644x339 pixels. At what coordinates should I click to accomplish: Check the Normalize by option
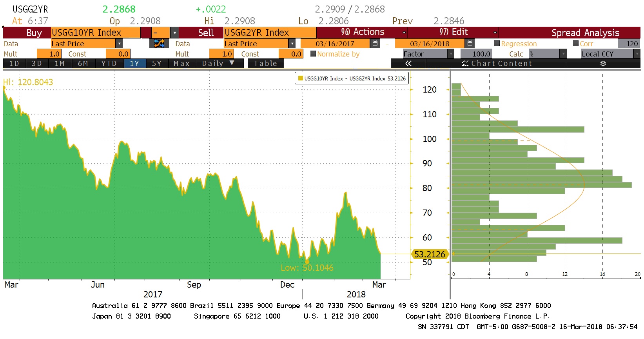313,54
